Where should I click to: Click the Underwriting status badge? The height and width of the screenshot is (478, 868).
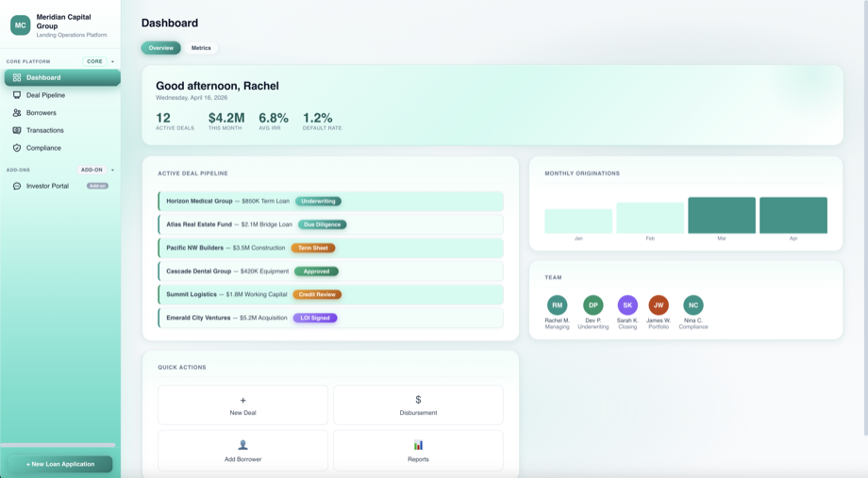(x=318, y=202)
